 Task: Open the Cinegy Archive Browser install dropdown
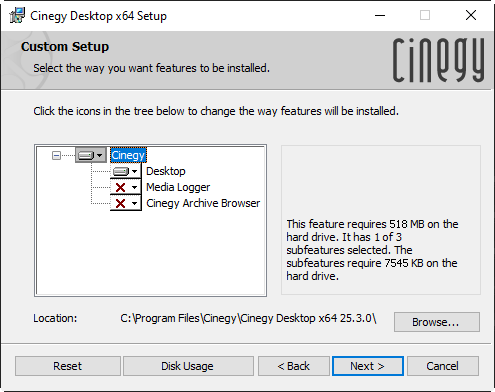point(126,203)
